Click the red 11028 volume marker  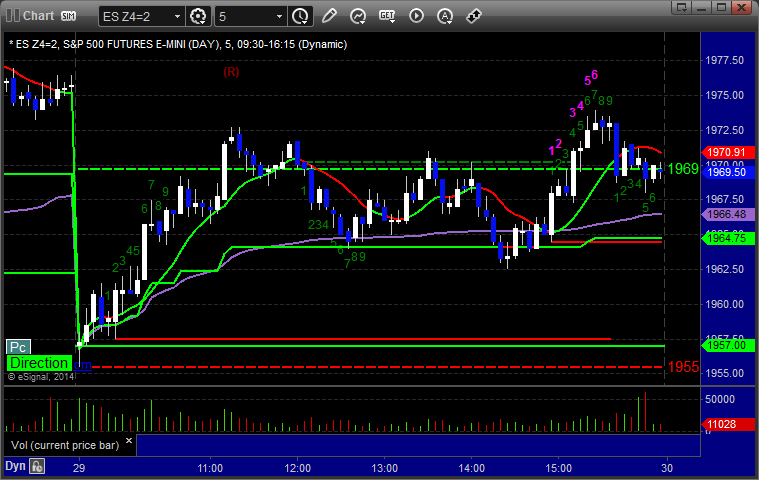728,424
